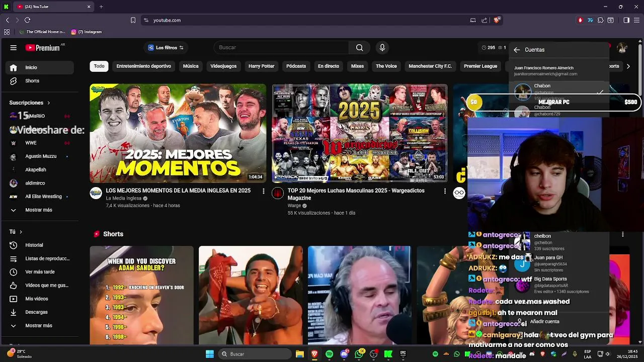Toggle the browser sidebar panel icon

click(x=626, y=20)
